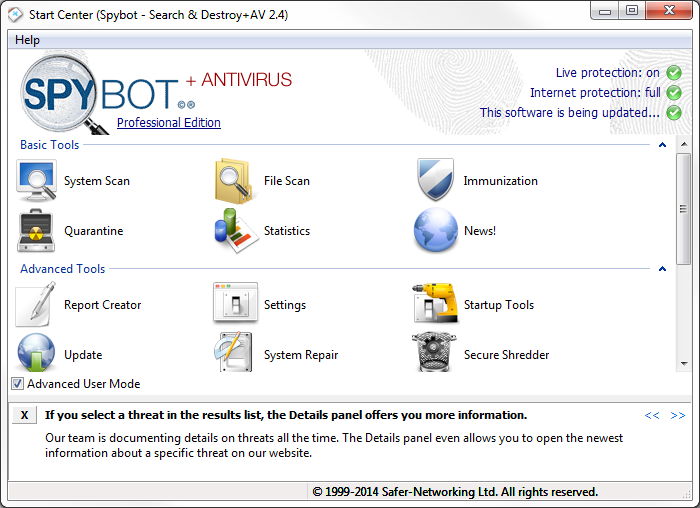This screenshot has height=508, width=700.
Task: Launch the Report Creator pen icon
Action: click(x=37, y=304)
